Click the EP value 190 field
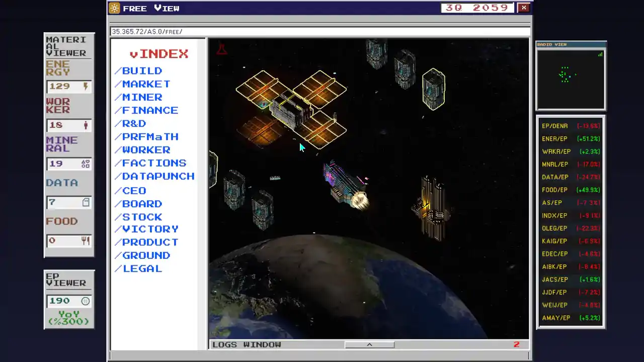The height and width of the screenshot is (362, 644). coord(69,301)
